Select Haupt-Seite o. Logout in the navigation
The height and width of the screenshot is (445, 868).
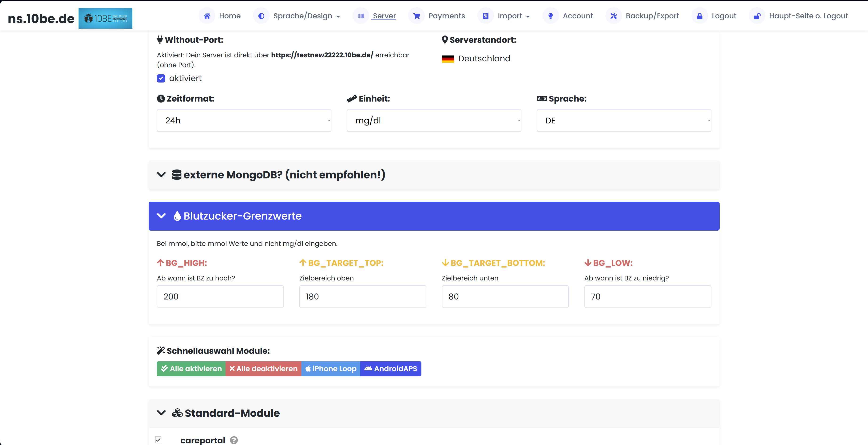tap(808, 16)
